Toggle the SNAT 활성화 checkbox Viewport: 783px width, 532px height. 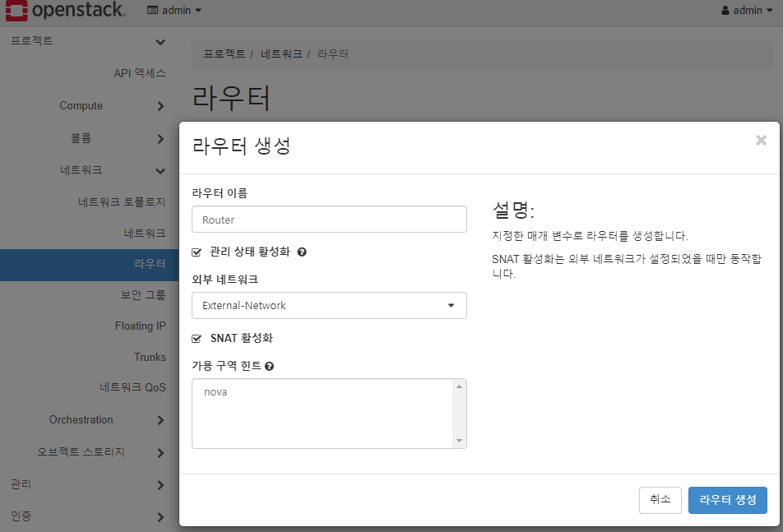click(197, 339)
